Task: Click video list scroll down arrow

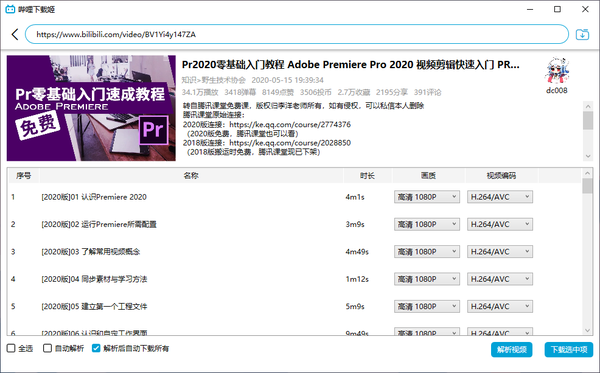Action: pyautogui.click(x=588, y=331)
